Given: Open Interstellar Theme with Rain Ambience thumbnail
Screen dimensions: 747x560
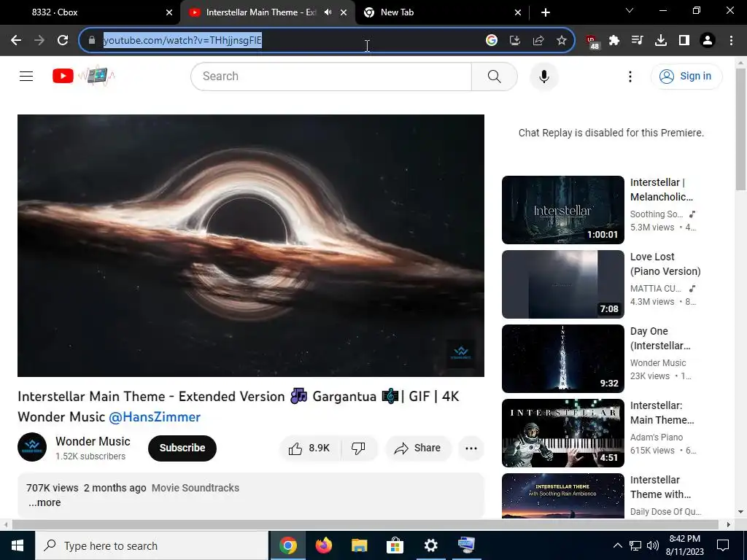Looking at the screenshot, I should 562,496.
